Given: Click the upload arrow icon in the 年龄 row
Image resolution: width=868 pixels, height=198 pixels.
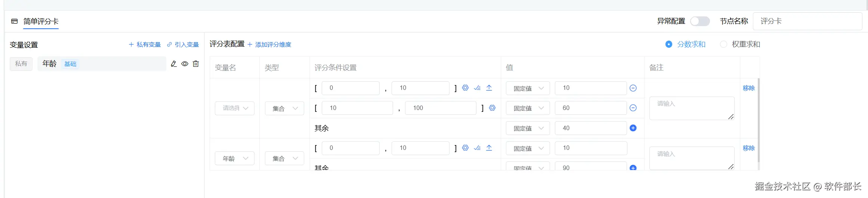Looking at the screenshot, I should (x=489, y=148).
